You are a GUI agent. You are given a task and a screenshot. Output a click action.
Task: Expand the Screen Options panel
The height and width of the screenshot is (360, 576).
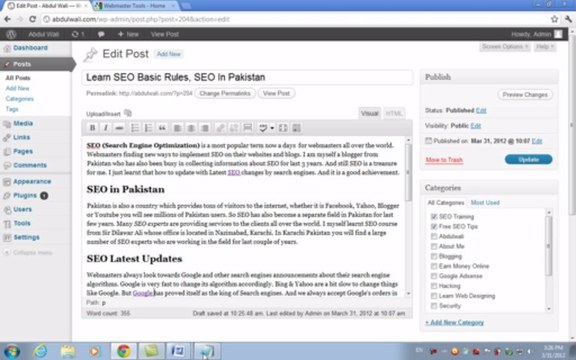(505, 47)
